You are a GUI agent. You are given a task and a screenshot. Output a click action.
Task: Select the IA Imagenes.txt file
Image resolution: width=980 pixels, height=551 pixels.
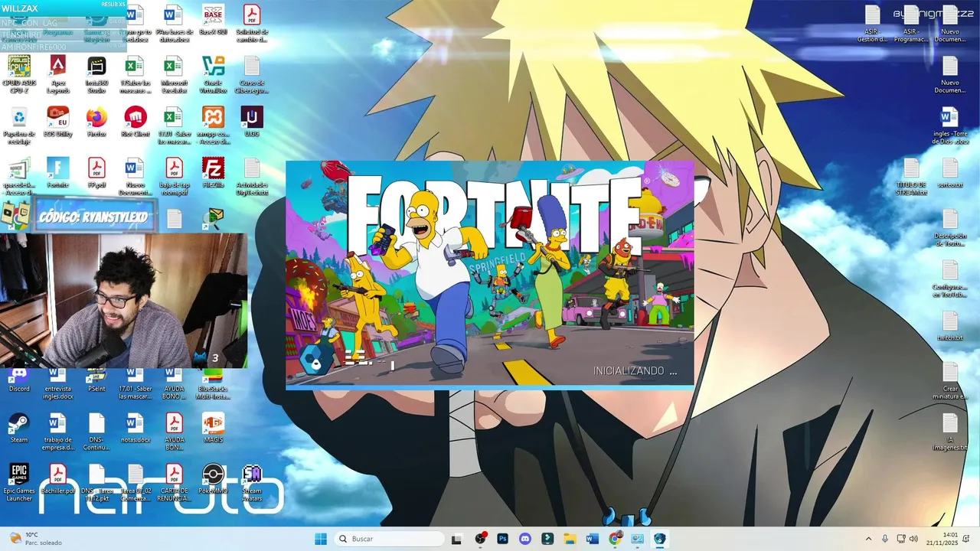click(950, 432)
